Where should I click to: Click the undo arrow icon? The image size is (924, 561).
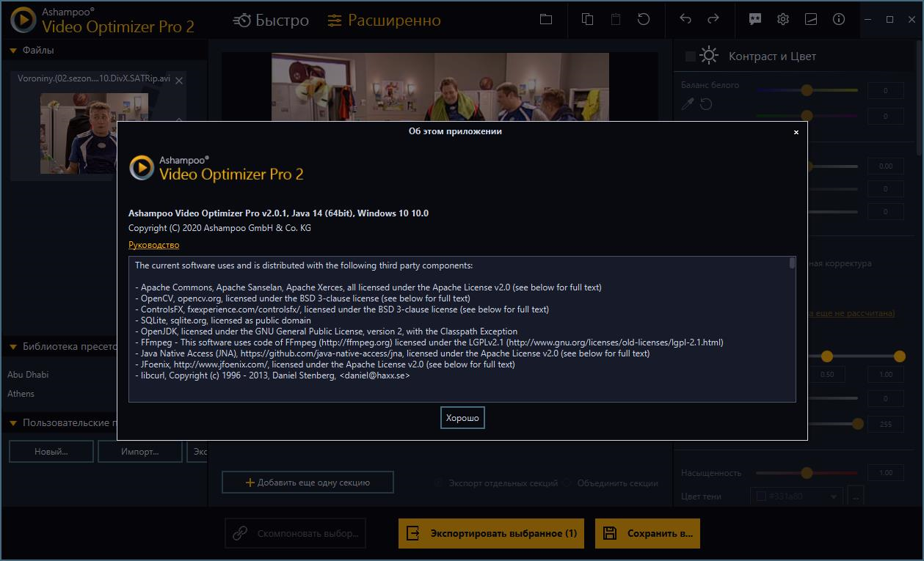coord(685,20)
